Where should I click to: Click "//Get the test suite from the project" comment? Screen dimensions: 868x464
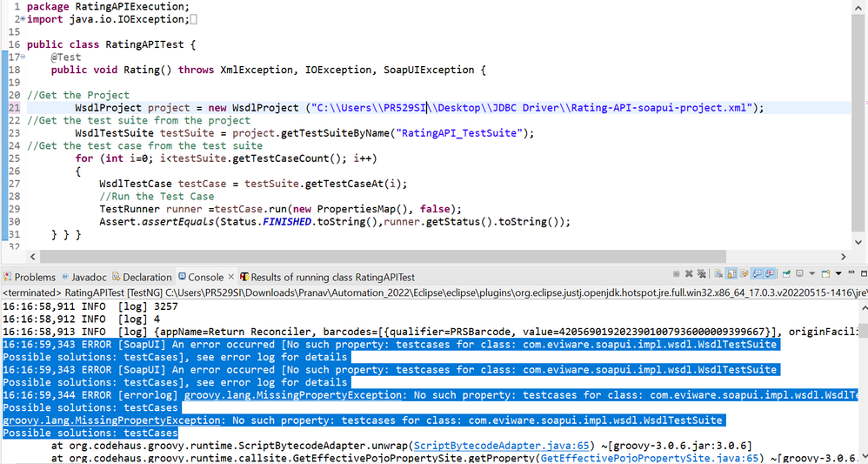(138, 120)
